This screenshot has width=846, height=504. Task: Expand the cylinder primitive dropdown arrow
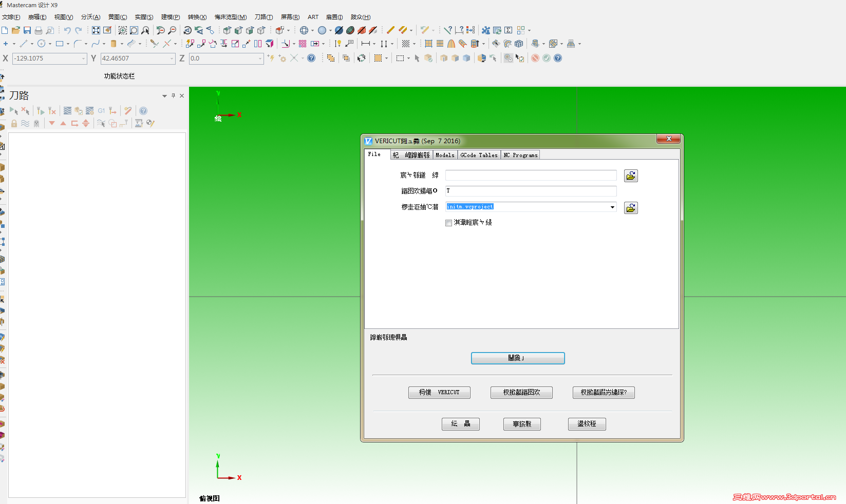(122, 44)
